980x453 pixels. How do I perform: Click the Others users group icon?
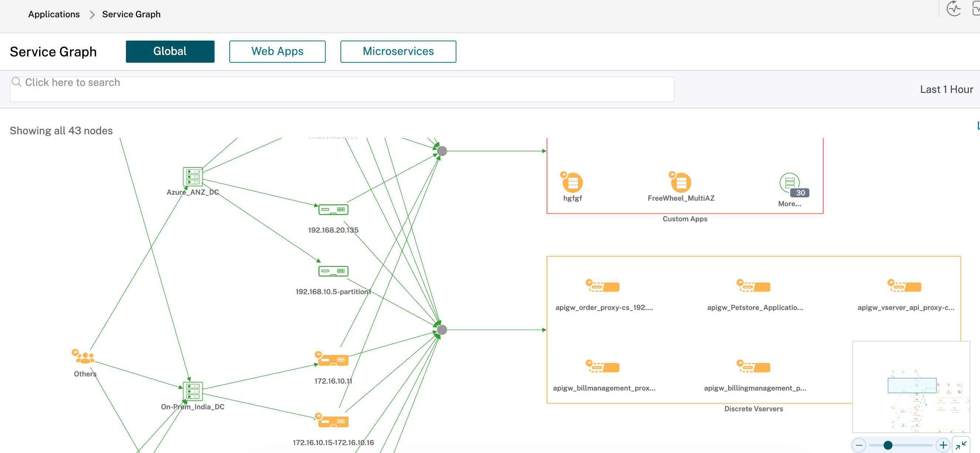pyautogui.click(x=83, y=356)
